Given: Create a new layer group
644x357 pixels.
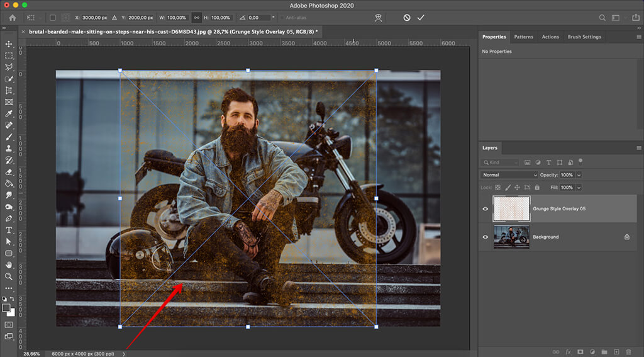Looking at the screenshot, I should click(x=604, y=352).
